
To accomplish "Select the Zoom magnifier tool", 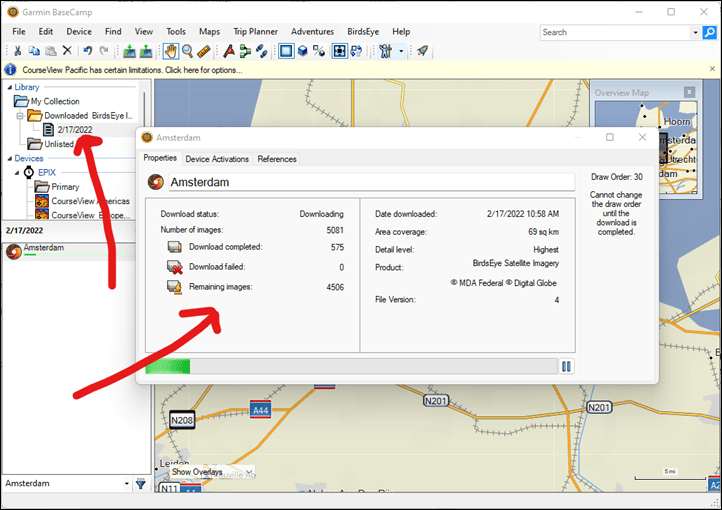I will click(187, 51).
